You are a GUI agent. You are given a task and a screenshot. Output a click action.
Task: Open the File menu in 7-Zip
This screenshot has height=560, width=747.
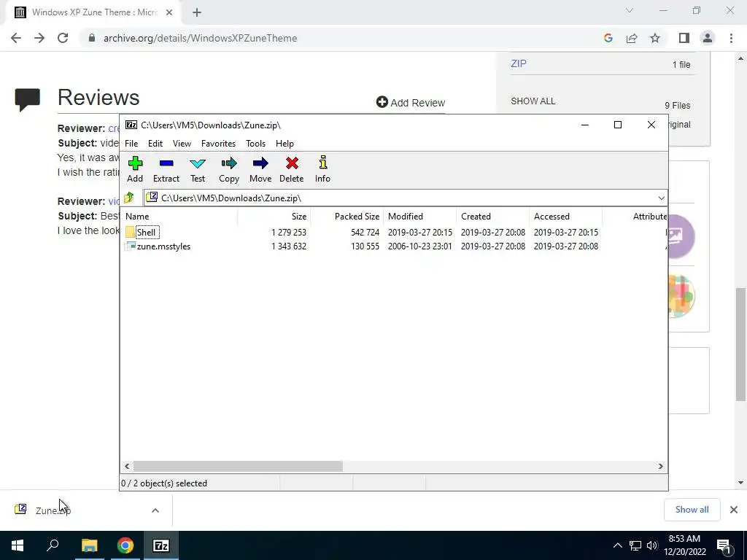[131, 144]
